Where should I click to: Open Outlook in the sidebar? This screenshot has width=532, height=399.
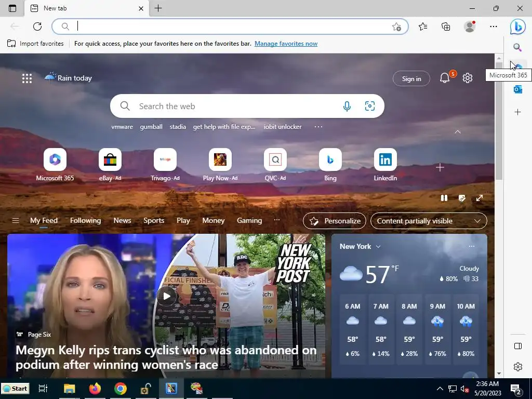(517, 89)
